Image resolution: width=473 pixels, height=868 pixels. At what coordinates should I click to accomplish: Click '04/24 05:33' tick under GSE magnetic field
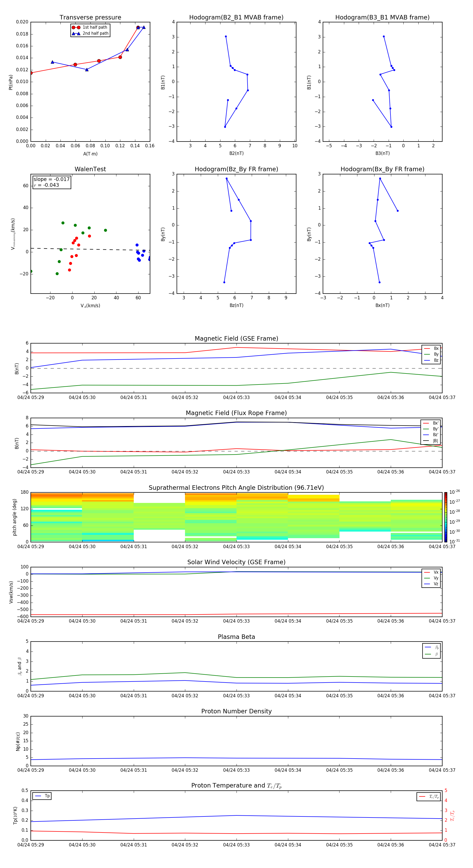236,398
